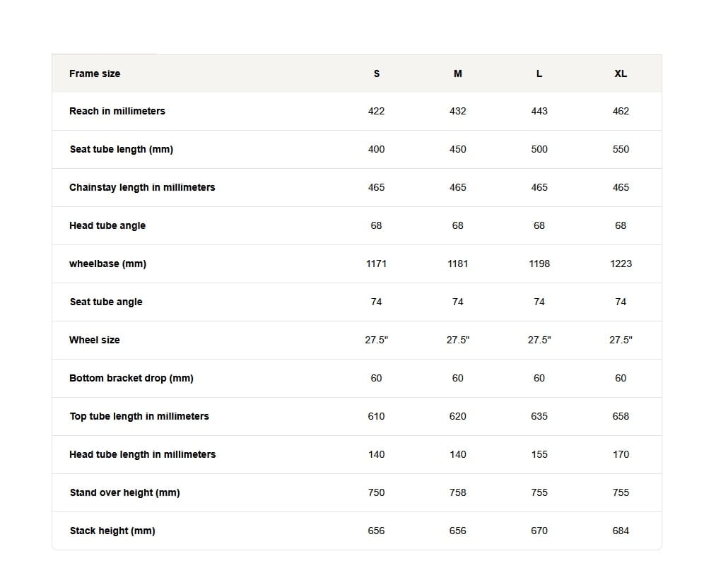Select the Head tube angle row label

(107, 225)
